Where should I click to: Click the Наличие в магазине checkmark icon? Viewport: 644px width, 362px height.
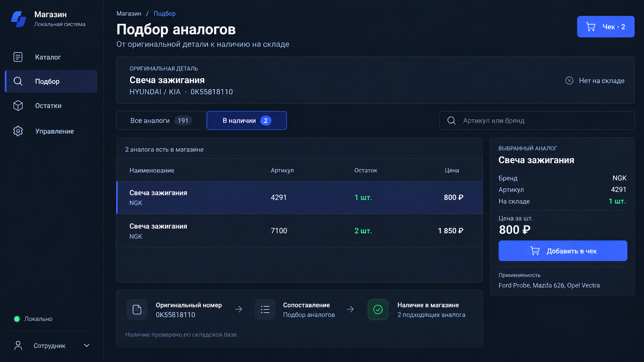(378, 309)
